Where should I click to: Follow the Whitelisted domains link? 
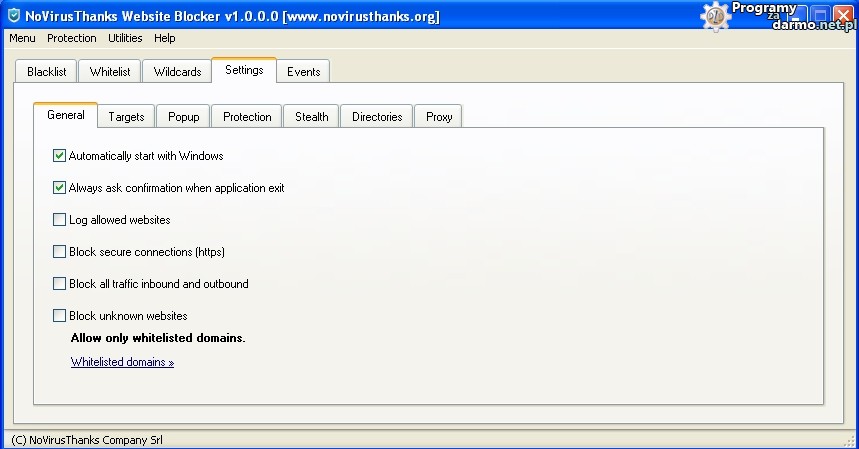coord(122,362)
